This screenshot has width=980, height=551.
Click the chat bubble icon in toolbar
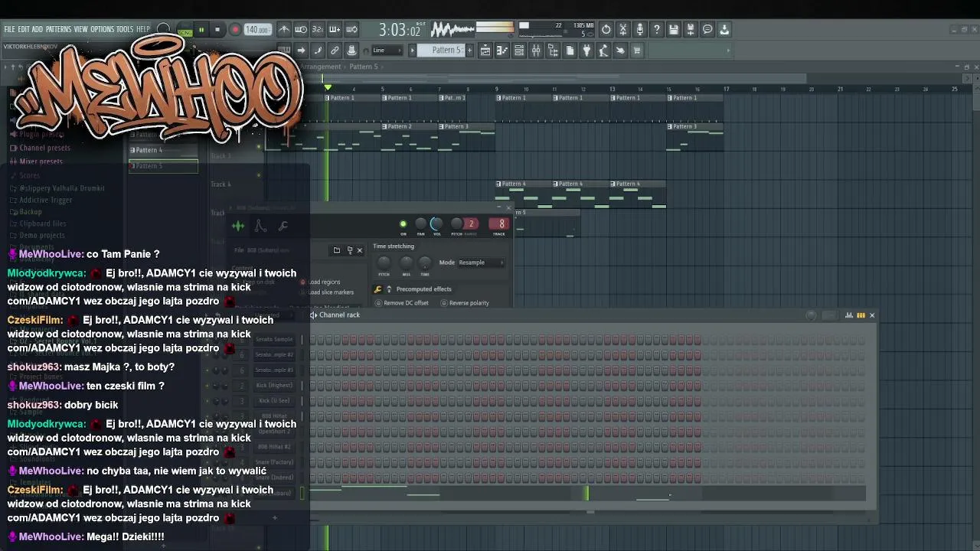[x=707, y=30]
